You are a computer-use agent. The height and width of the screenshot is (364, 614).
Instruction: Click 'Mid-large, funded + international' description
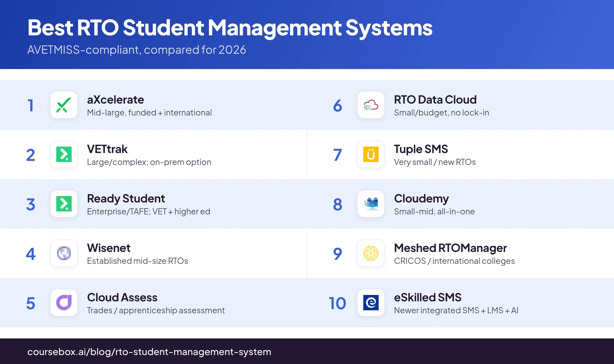pyautogui.click(x=149, y=113)
